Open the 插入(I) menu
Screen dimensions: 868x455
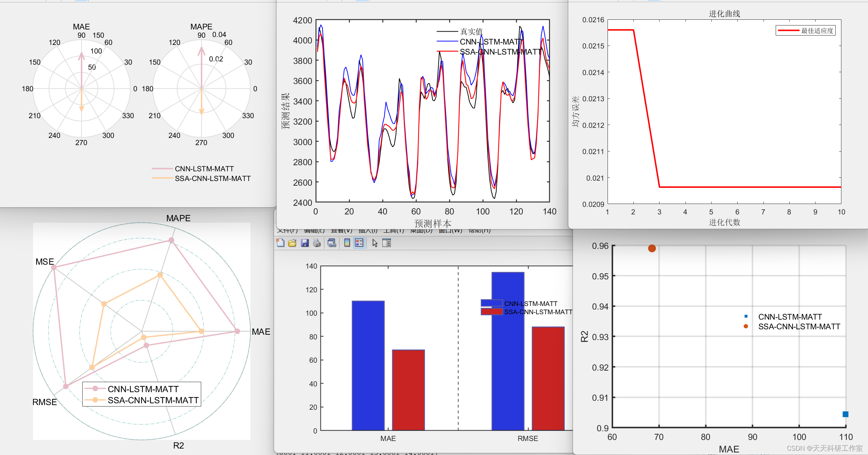[x=368, y=231]
